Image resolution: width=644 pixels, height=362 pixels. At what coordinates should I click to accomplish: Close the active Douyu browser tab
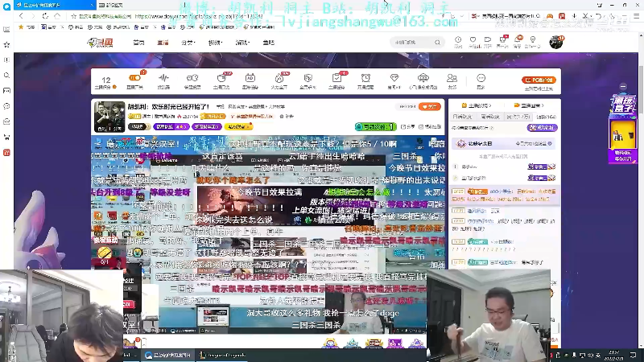click(92, 5)
